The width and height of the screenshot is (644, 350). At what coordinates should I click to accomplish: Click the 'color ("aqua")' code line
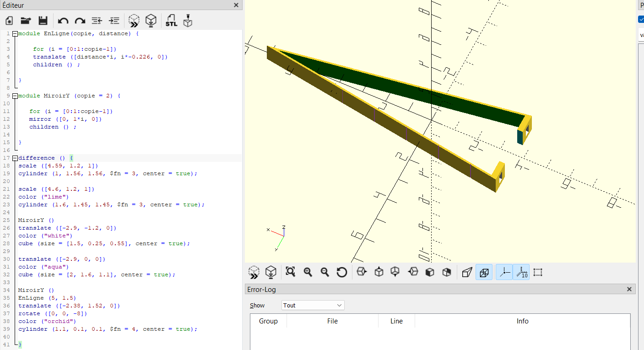point(43,267)
